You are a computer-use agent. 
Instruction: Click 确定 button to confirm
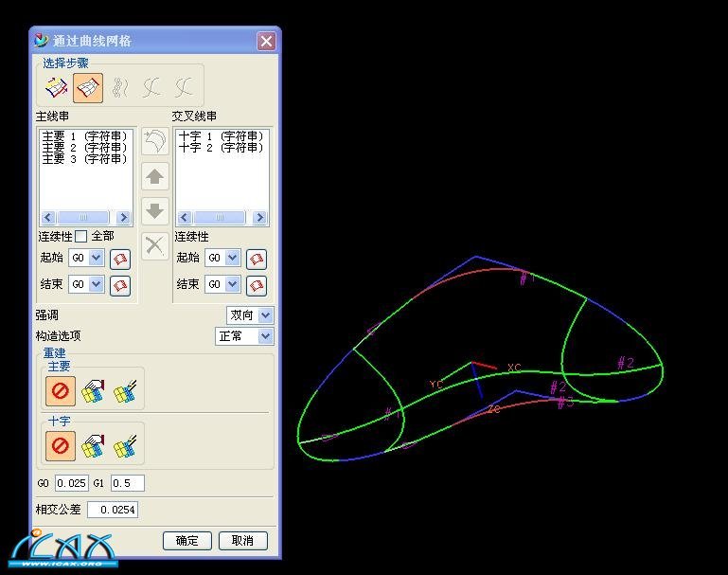pos(187,541)
